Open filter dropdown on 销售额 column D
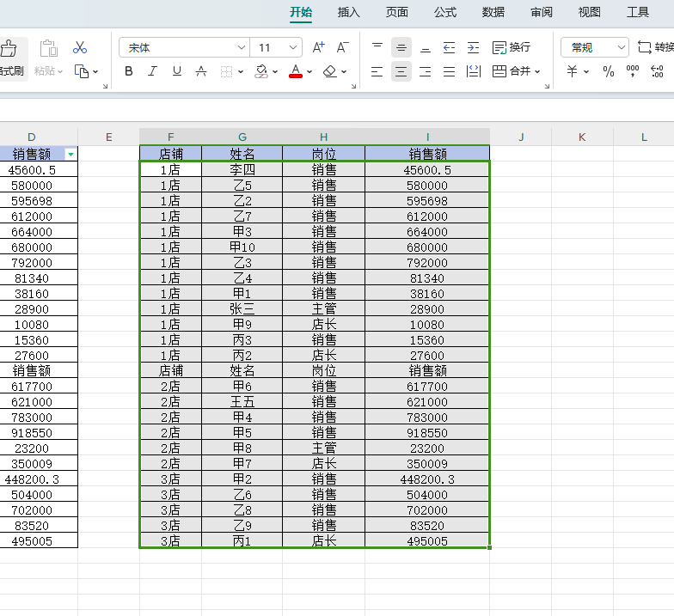 70,154
